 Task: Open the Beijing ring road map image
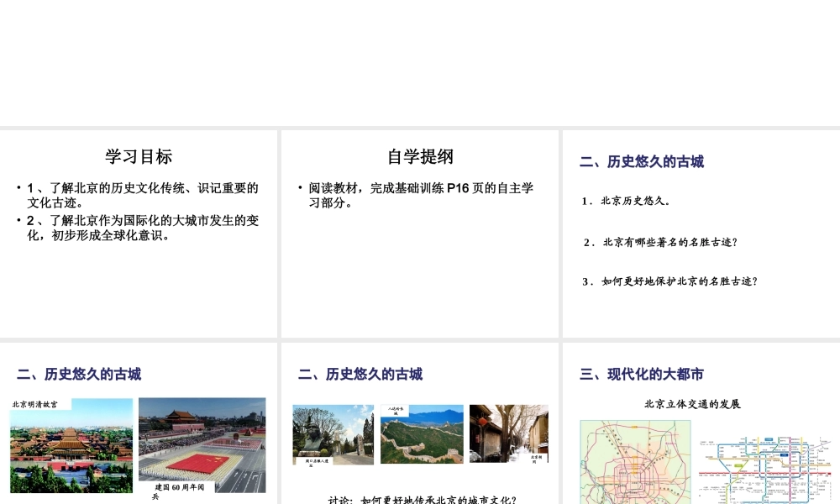point(634,462)
